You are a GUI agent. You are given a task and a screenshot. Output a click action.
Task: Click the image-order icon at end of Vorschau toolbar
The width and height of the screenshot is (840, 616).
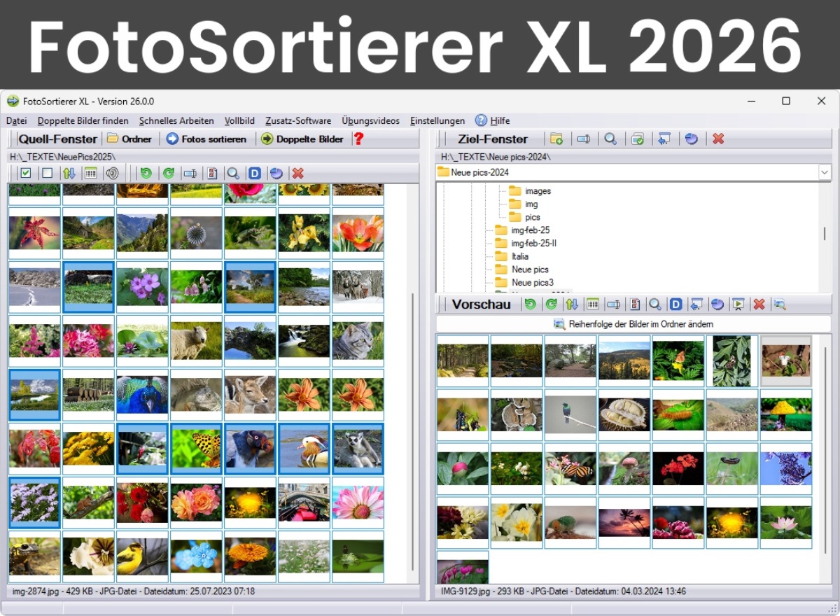click(779, 304)
